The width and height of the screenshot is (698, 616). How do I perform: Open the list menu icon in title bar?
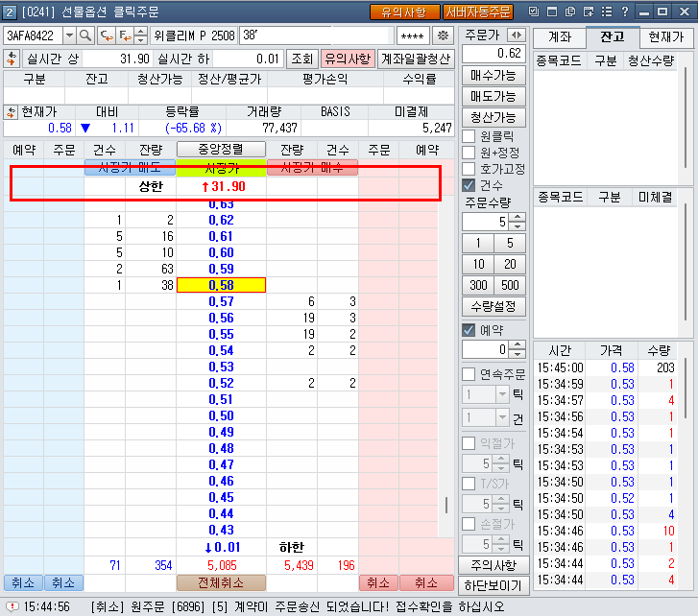pyautogui.click(x=606, y=12)
